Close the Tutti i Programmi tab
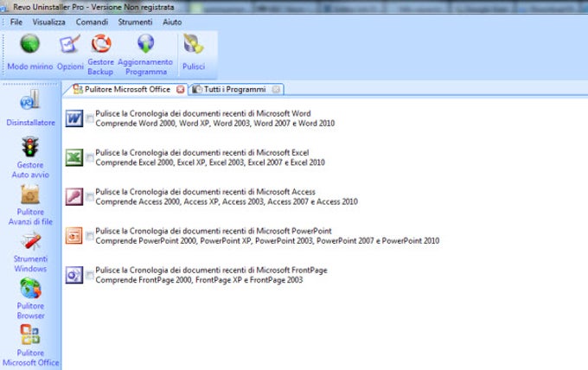 pos(276,89)
